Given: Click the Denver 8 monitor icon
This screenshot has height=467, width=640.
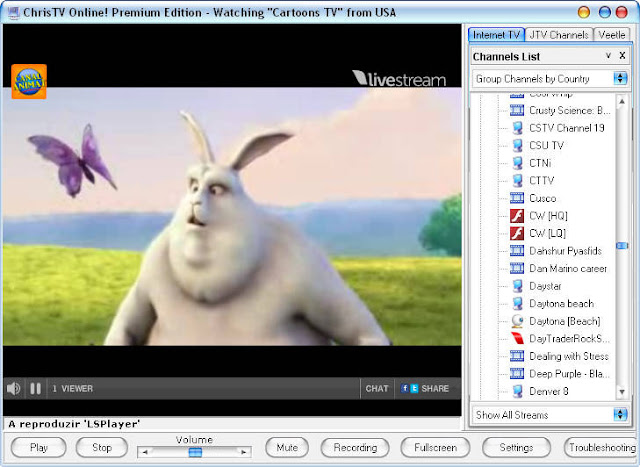Looking at the screenshot, I should coord(517,391).
